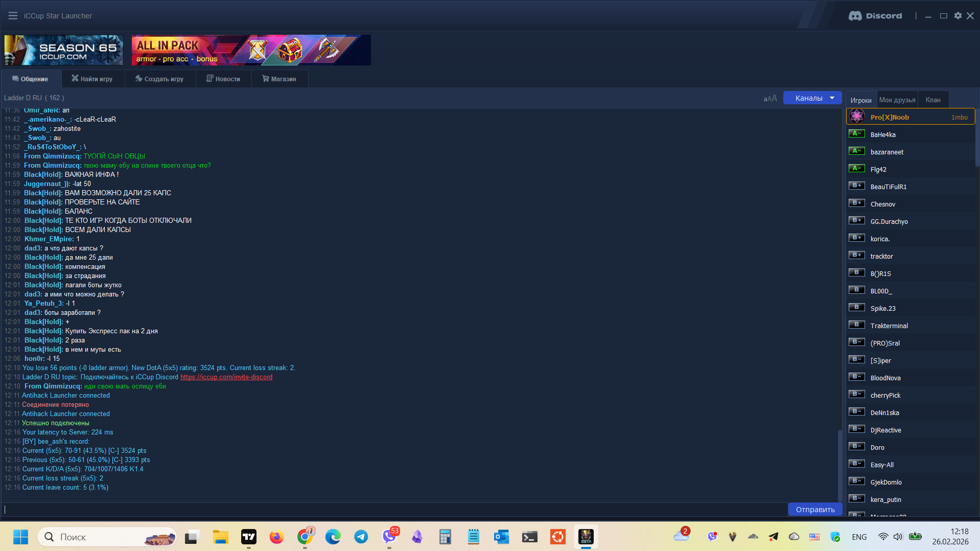
Task: Select player Trakterminal in the list
Action: click(911, 326)
